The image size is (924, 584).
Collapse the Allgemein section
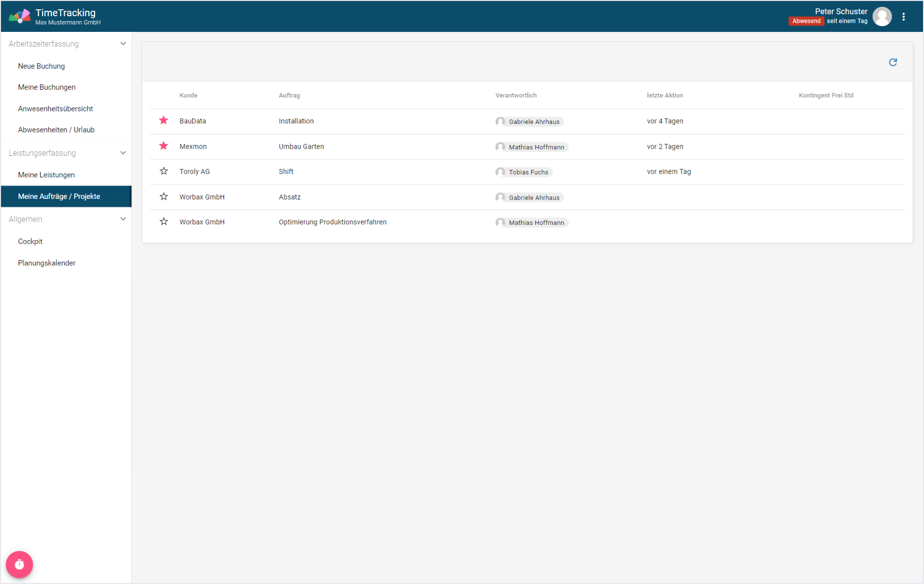pyautogui.click(x=123, y=219)
